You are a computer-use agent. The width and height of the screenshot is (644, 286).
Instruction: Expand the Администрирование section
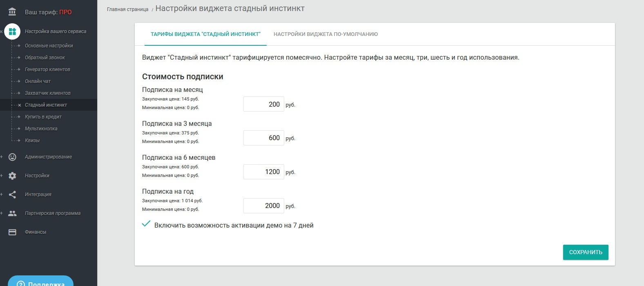[2, 157]
